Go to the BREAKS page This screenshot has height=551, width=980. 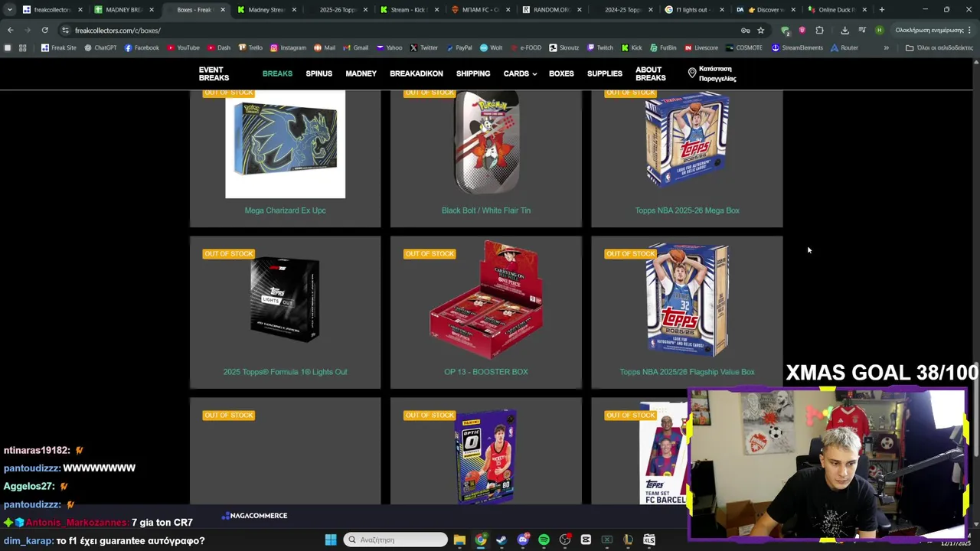pos(277,73)
